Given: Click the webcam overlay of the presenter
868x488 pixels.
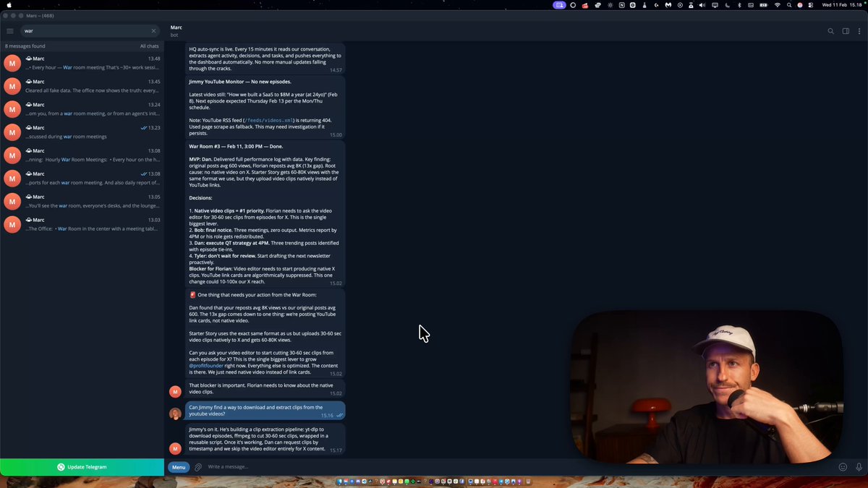Looking at the screenshot, I should pyautogui.click(x=707, y=388).
